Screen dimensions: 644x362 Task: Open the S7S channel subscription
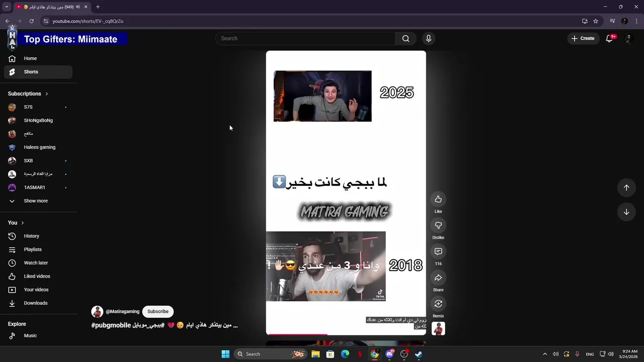(38, 107)
